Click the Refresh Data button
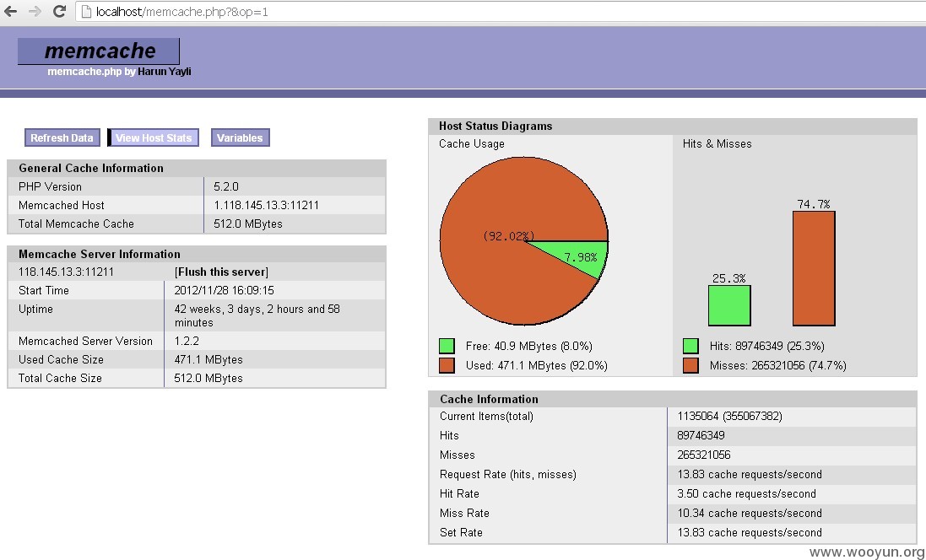Image resolution: width=926 pixels, height=560 pixels. pyautogui.click(x=62, y=137)
